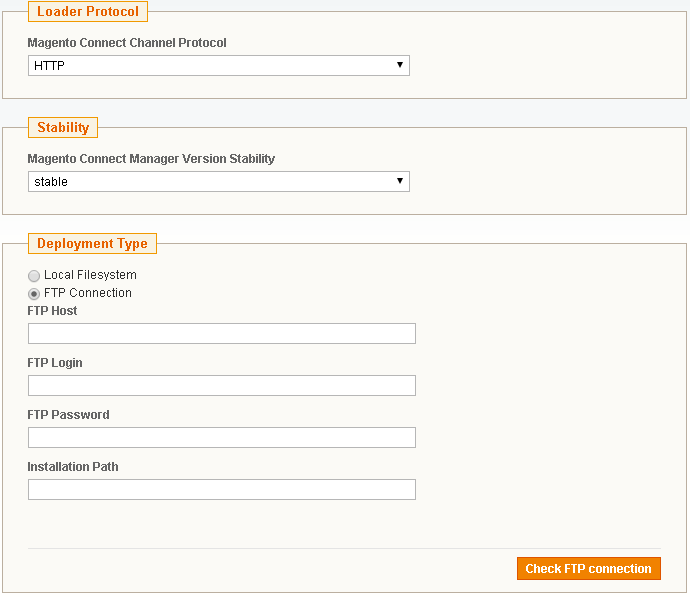Click into the FTP Host text field

(x=221, y=334)
